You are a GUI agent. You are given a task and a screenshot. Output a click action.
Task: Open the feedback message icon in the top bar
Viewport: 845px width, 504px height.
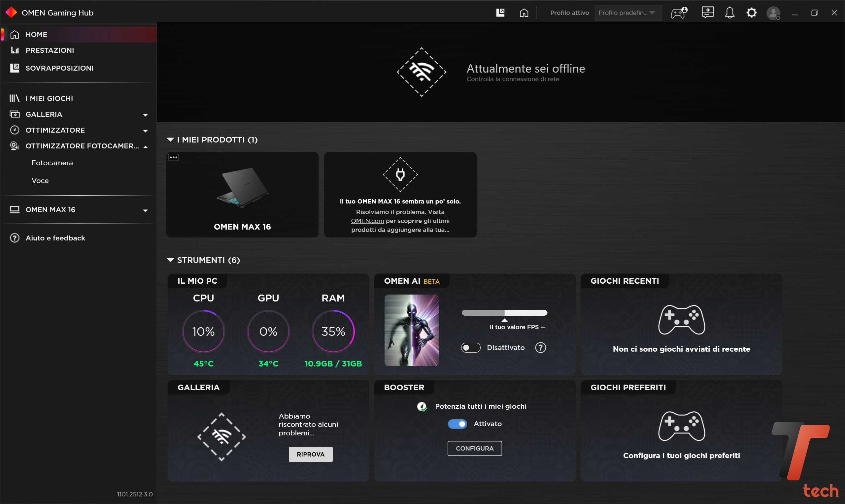tap(707, 13)
